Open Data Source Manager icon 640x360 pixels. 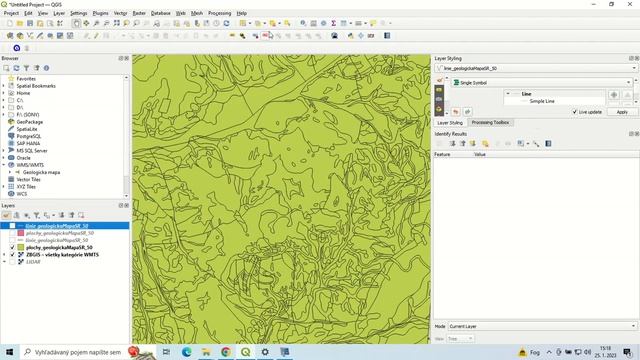tap(10, 36)
